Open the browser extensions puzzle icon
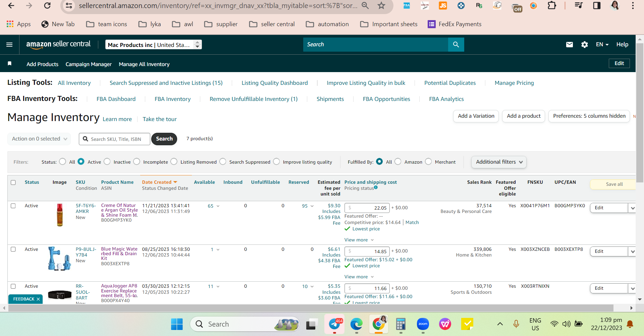The width and height of the screenshot is (644, 336). pyautogui.click(x=552, y=6)
